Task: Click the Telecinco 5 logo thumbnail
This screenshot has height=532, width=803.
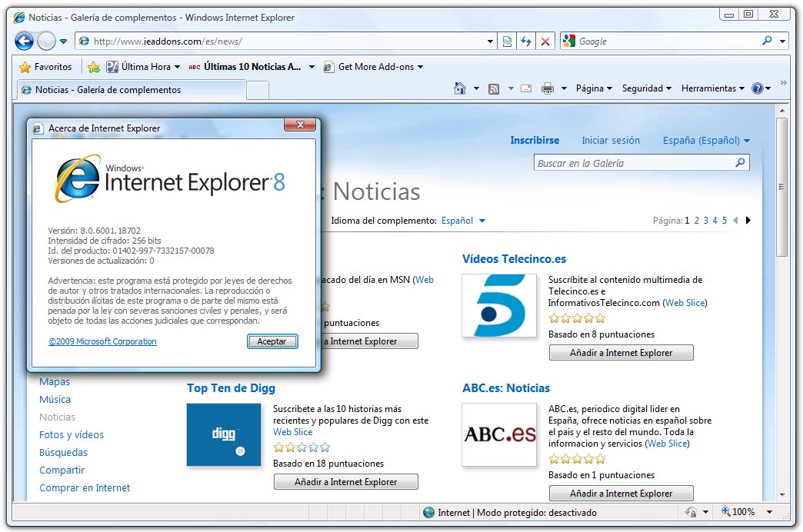Action: pos(499,306)
